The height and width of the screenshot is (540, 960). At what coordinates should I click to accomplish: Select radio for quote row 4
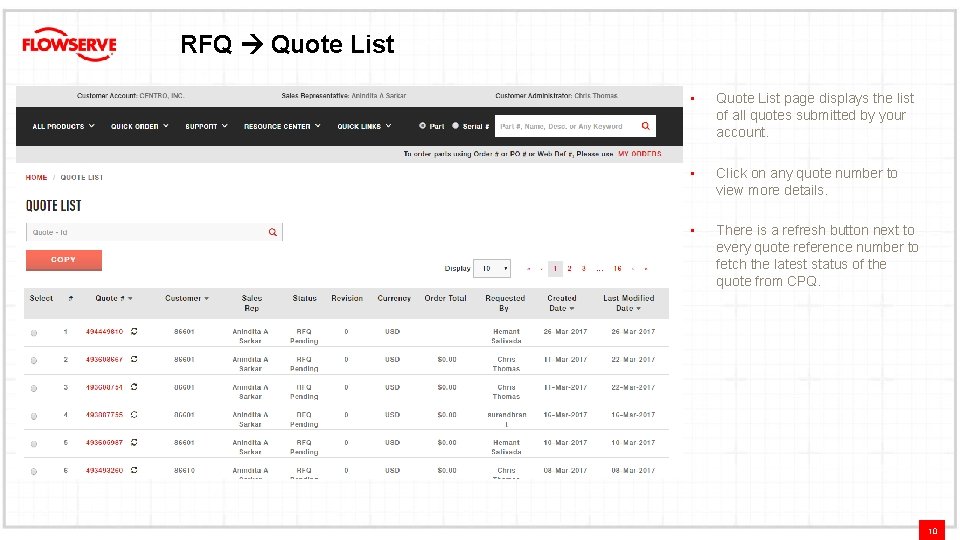tap(34, 416)
